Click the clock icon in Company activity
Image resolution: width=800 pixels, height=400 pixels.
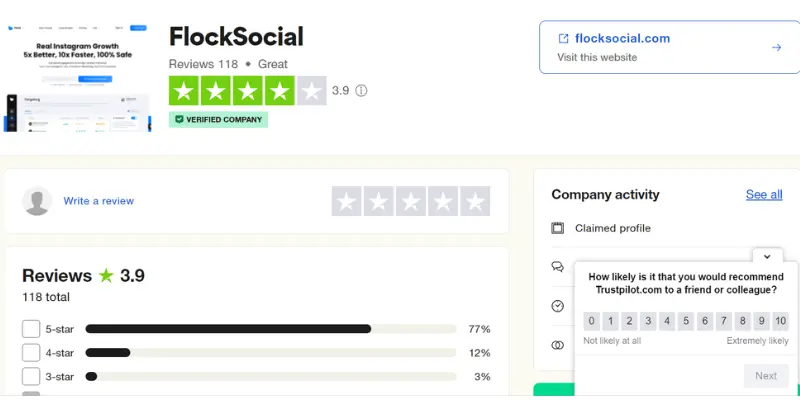pos(558,306)
